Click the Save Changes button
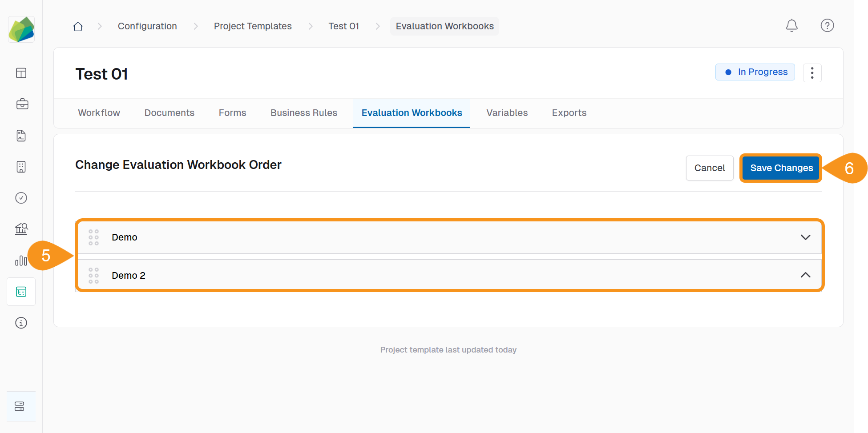Image resolution: width=868 pixels, height=433 pixels. (781, 168)
